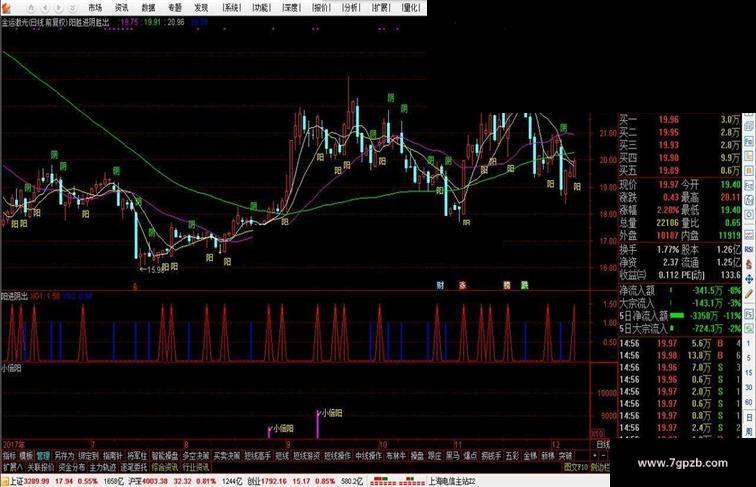Select the blue four-arrow move tool icon
This screenshot has height=487, width=756.
point(749,279)
